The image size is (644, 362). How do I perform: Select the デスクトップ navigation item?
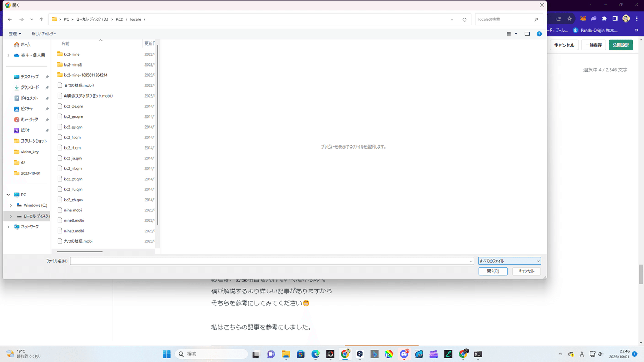(x=26, y=77)
